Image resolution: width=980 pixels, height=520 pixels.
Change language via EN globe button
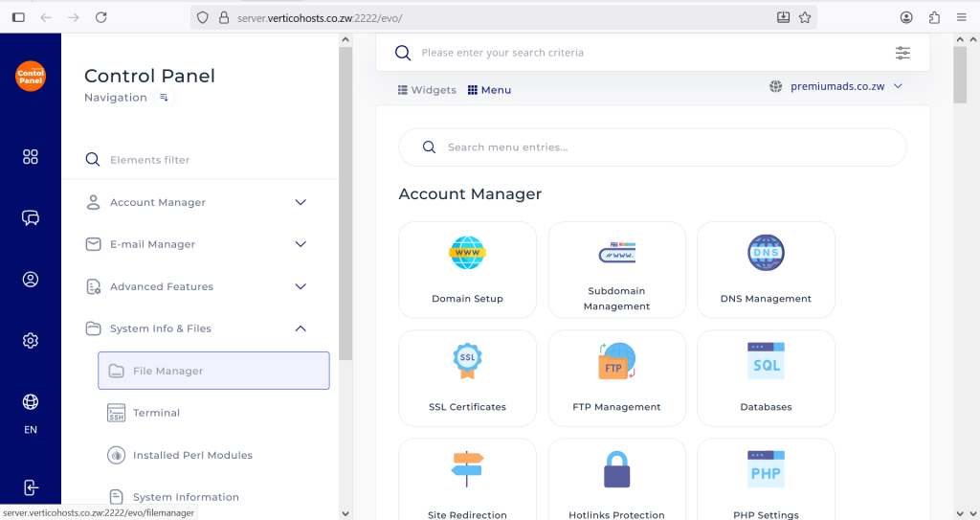tap(31, 412)
